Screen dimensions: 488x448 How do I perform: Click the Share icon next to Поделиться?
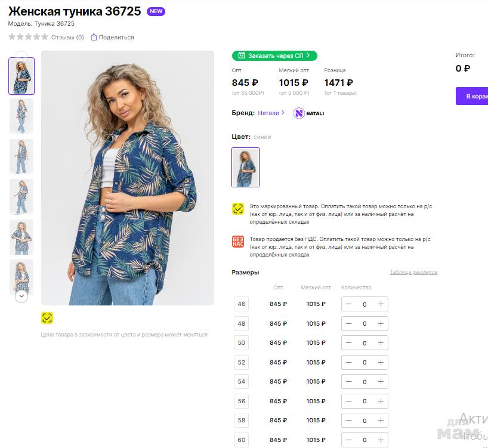click(94, 37)
